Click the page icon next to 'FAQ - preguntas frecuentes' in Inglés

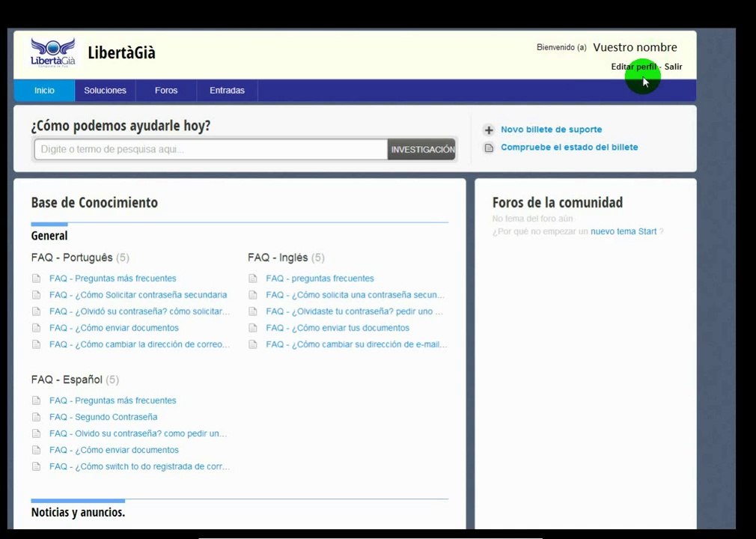(x=253, y=278)
